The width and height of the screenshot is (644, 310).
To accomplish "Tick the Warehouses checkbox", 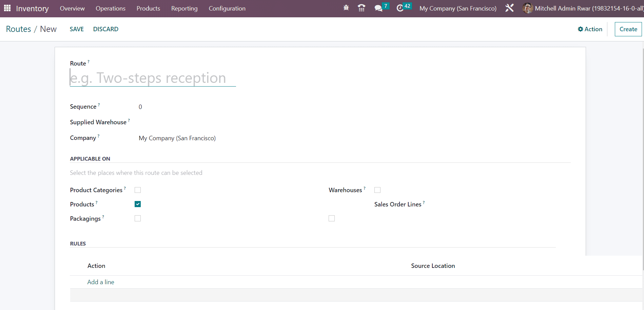I will (x=377, y=190).
